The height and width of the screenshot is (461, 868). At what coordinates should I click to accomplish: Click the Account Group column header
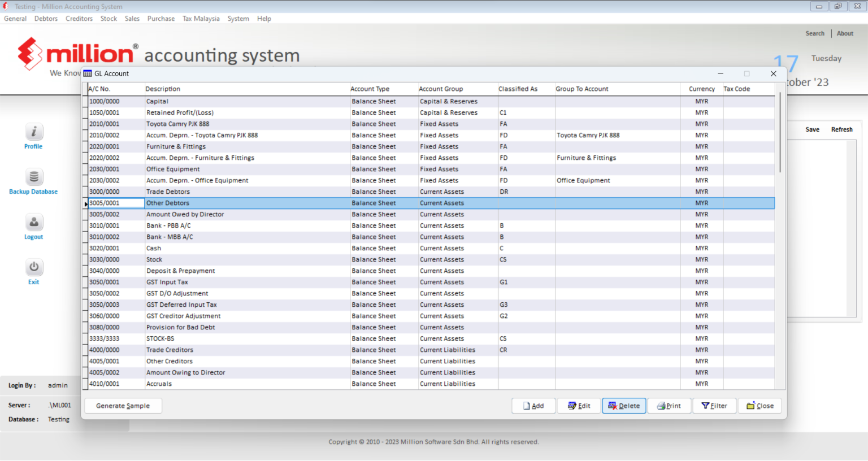pos(458,89)
